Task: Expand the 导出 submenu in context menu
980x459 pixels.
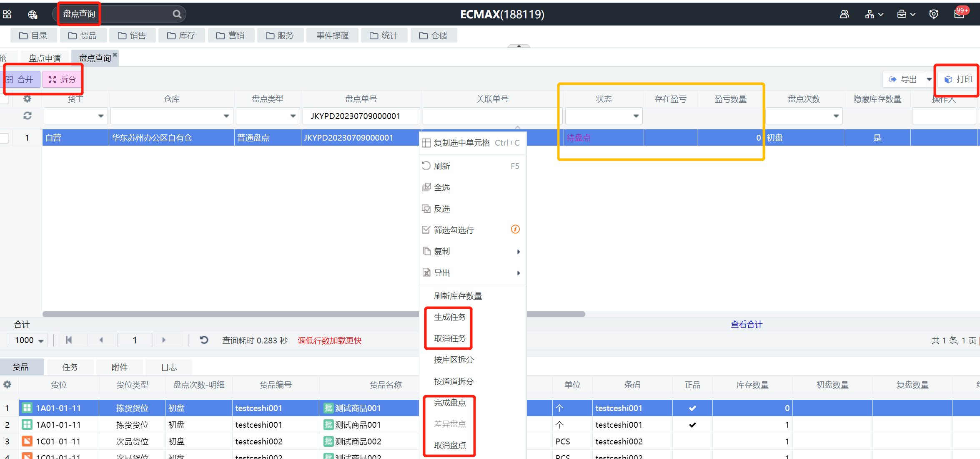Action: pyautogui.click(x=473, y=272)
